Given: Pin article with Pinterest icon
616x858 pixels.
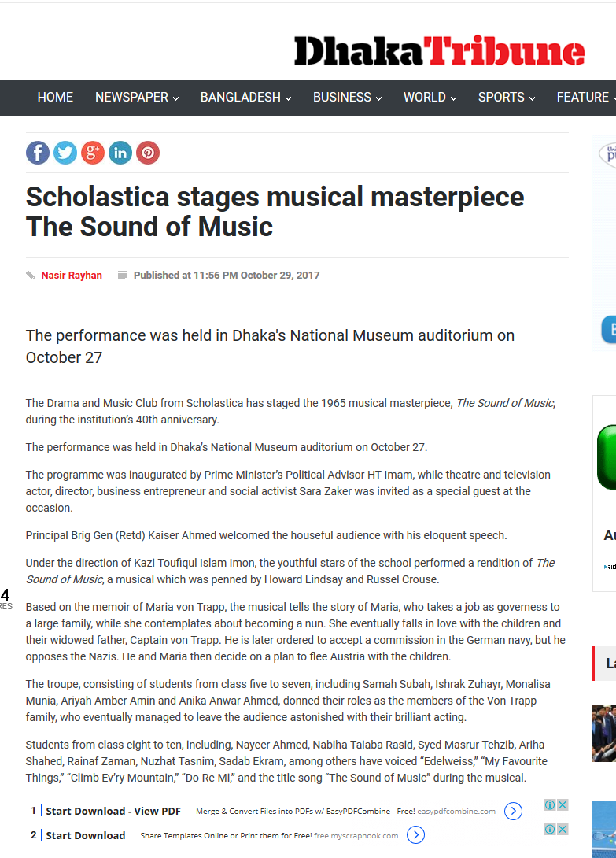Looking at the screenshot, I should [x=148, y=153].
